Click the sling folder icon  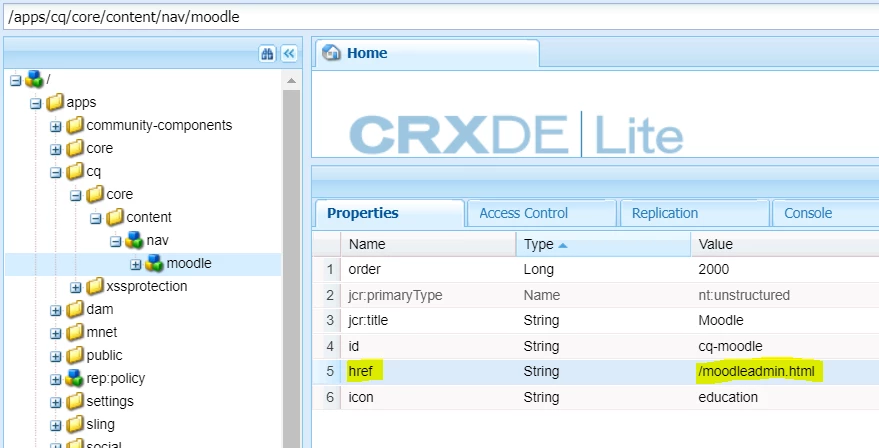point(75,424)
